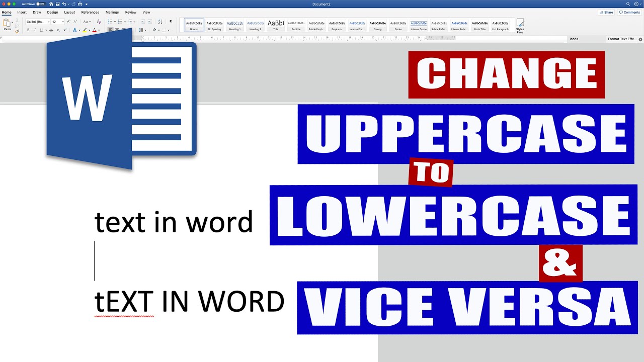Open the font size 12 dropdown
Image resolution: width=644 pixels, height=362 pixels.
[63, 22]
